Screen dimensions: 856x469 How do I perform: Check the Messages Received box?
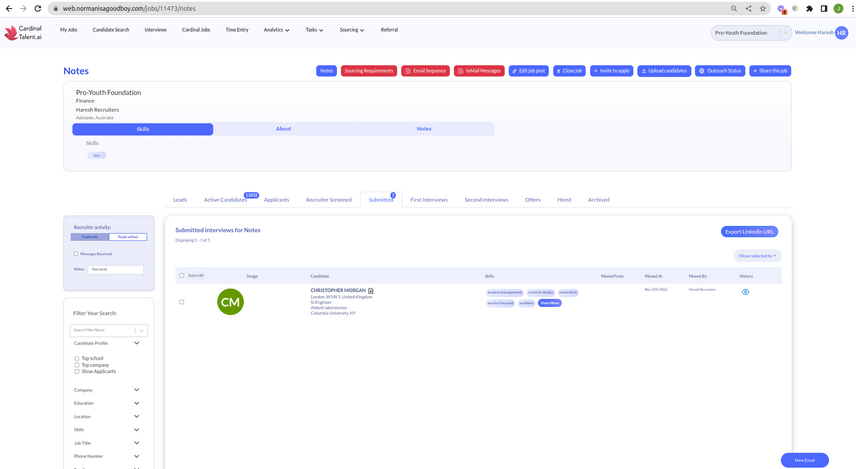click(x=76, y=254)
